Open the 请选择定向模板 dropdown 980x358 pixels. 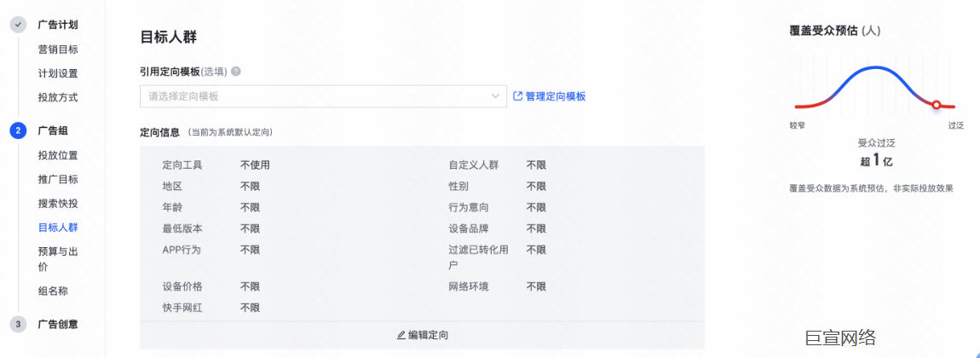tap(323, 96)
